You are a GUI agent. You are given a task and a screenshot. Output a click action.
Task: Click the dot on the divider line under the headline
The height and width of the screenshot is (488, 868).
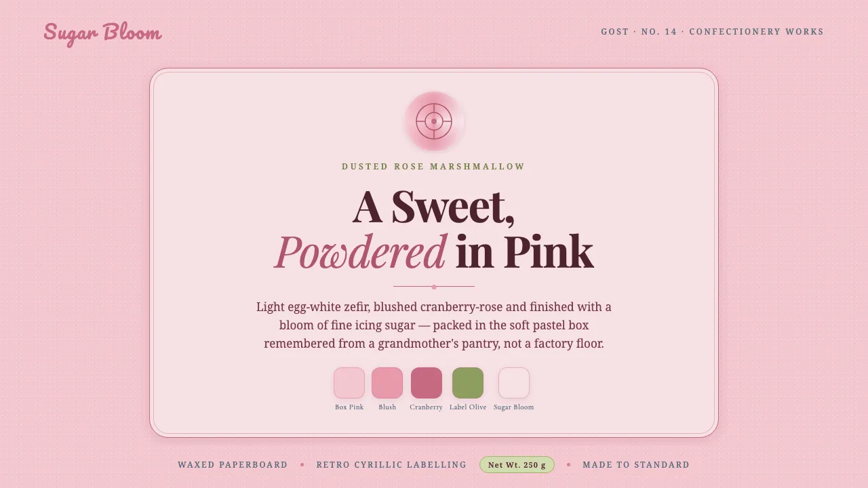(x=434, y=287)
